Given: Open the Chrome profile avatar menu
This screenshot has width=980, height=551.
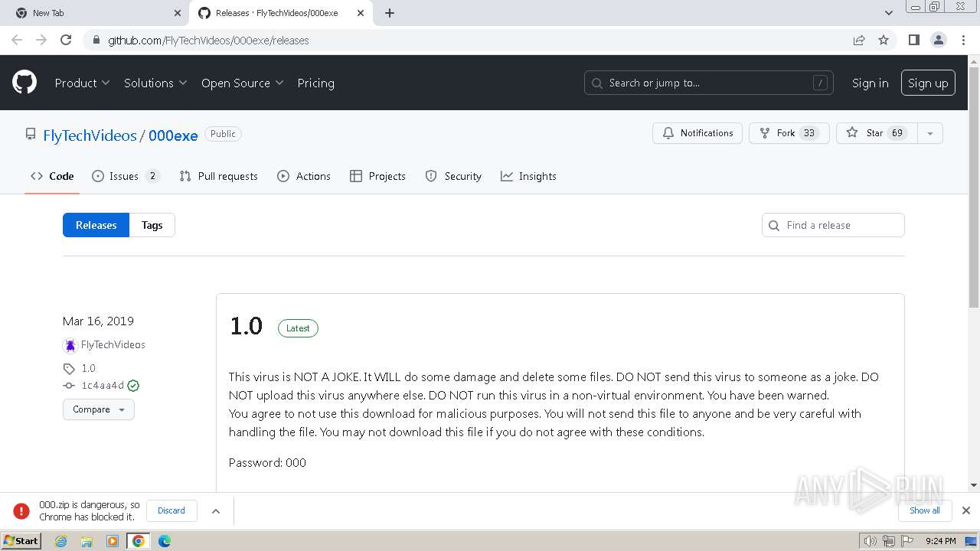Looking at the screenshot, I should pos(938,40).
